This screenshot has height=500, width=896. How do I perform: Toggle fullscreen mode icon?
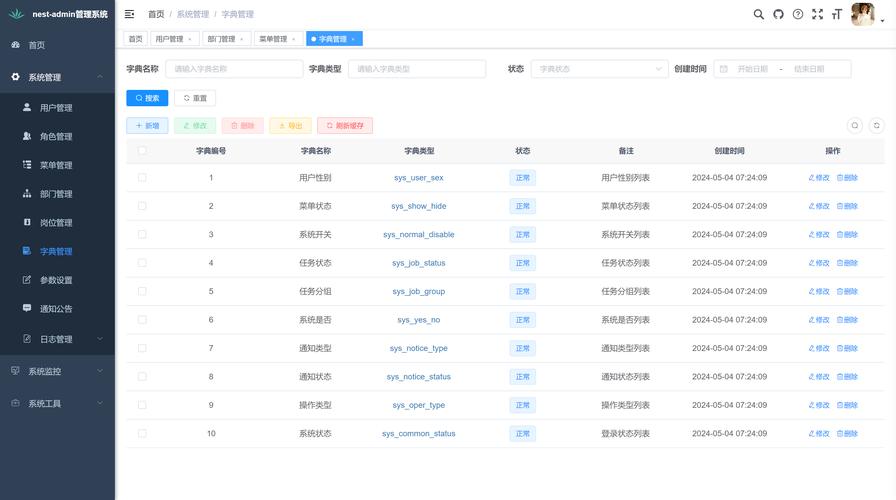818,14
